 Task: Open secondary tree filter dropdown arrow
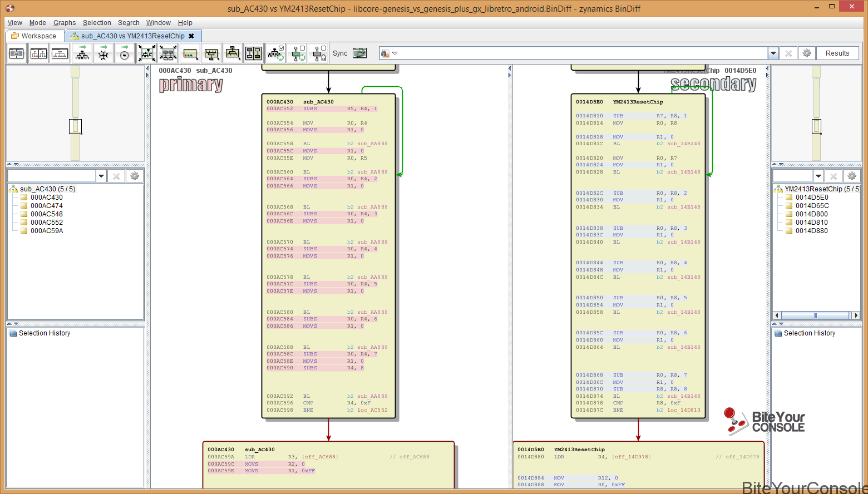(818, 176)
